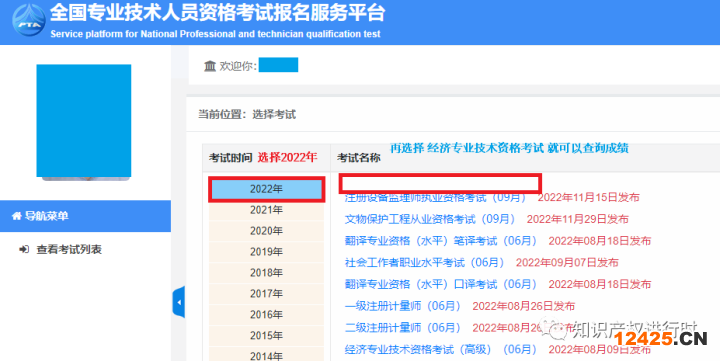Click the PTA platform logo

click(x=28, y=20)
